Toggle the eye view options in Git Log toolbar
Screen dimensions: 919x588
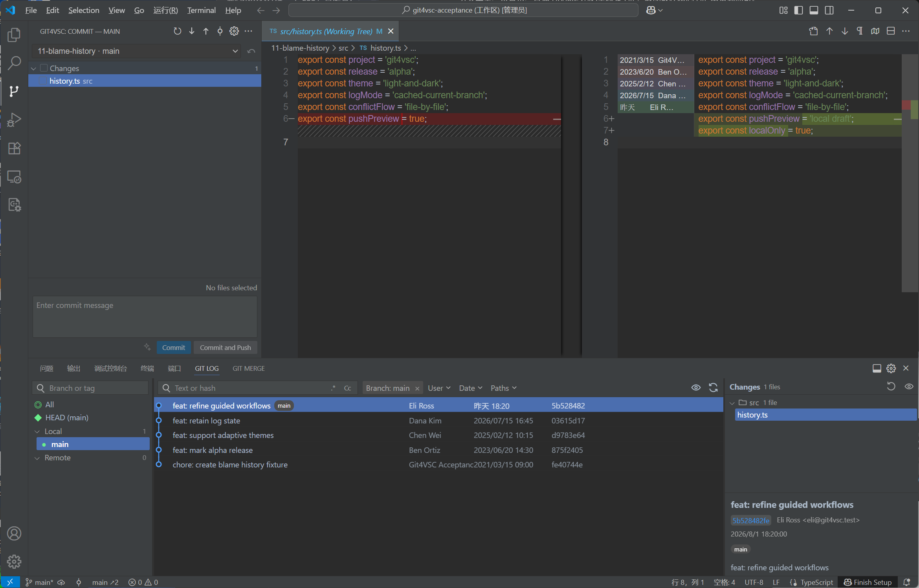696,388
